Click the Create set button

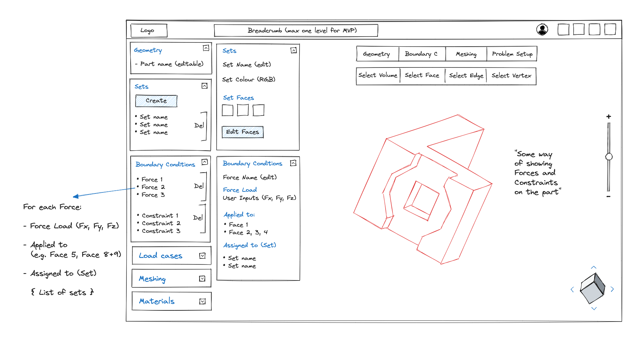(x=156, y=101)
